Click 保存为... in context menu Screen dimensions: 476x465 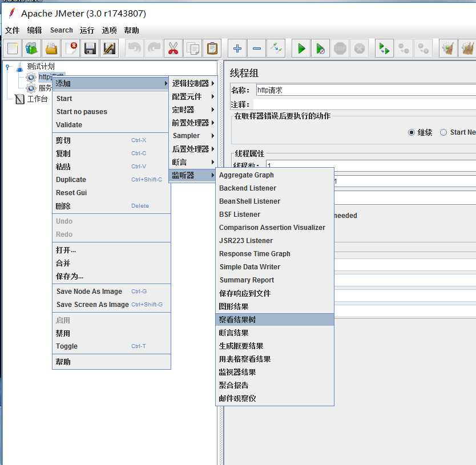(111, 276)
